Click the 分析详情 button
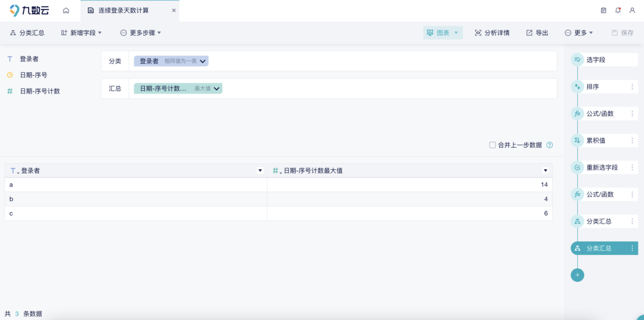The width and height of the screenshot is (644, 320). pyautogui.click(x=492, y=33)
